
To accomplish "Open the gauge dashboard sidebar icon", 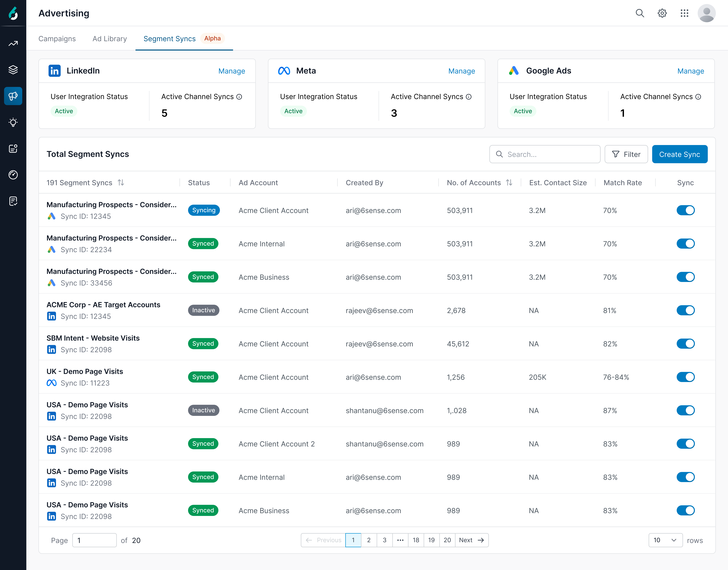I will tap(13, 175).
